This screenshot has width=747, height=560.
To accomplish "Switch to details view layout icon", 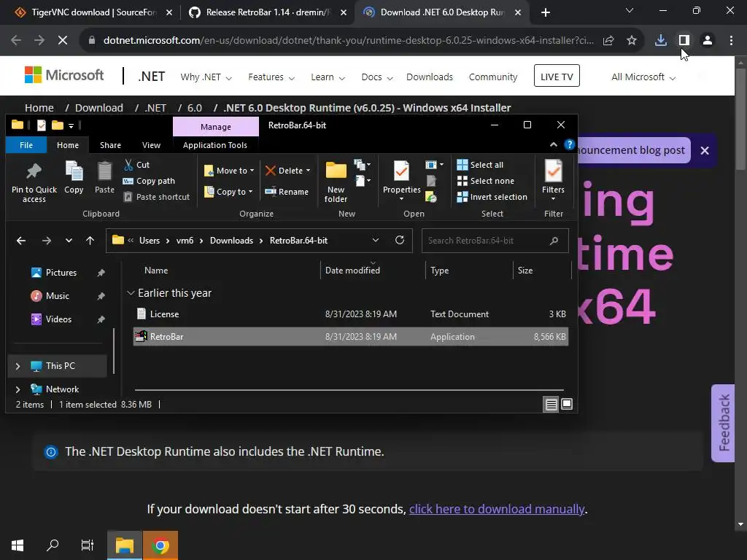I will click(551, 404).
